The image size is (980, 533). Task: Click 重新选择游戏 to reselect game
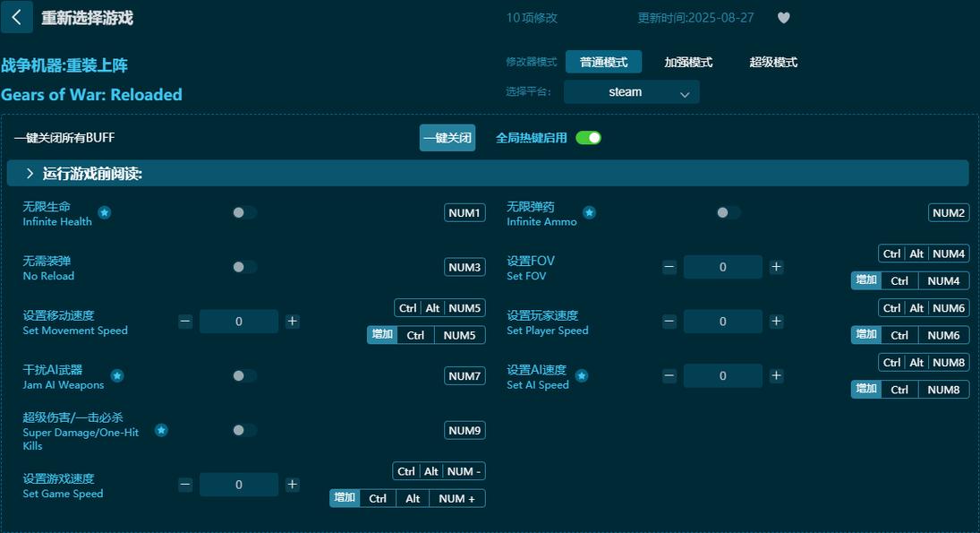click(87, 18)
